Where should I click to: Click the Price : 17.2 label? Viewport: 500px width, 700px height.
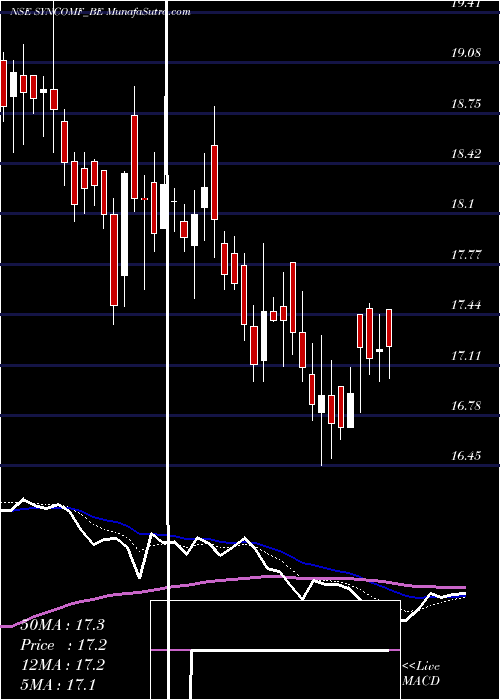click(62, 645)
